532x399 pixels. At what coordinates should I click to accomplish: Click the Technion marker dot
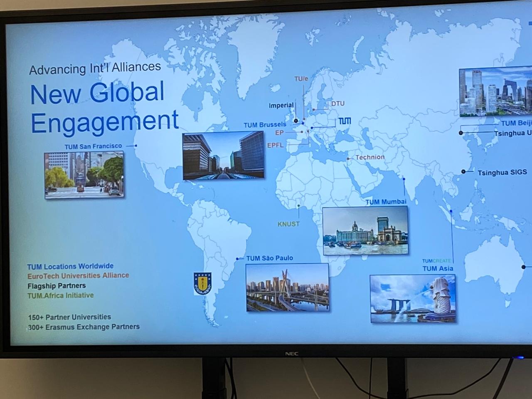tap(348, 159)
